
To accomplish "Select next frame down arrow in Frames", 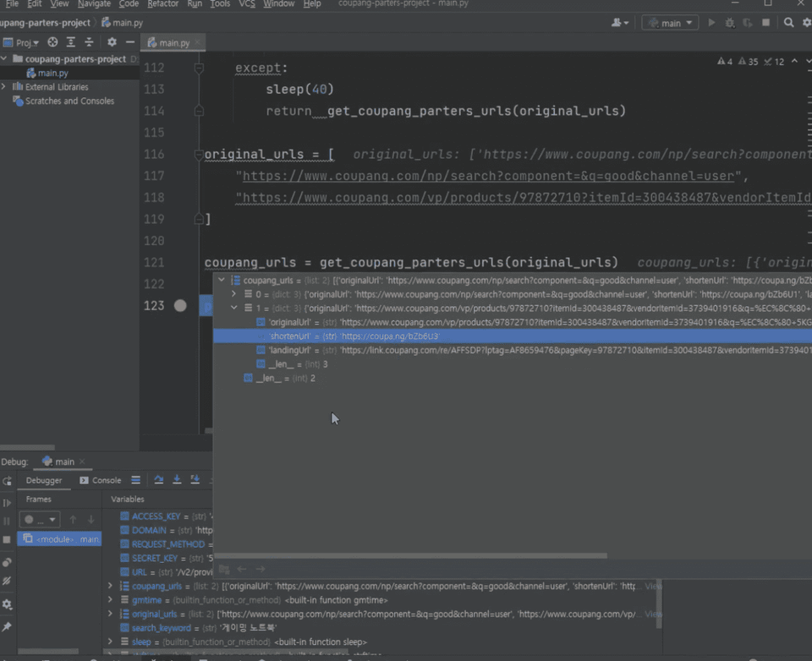I will (91, 519).
